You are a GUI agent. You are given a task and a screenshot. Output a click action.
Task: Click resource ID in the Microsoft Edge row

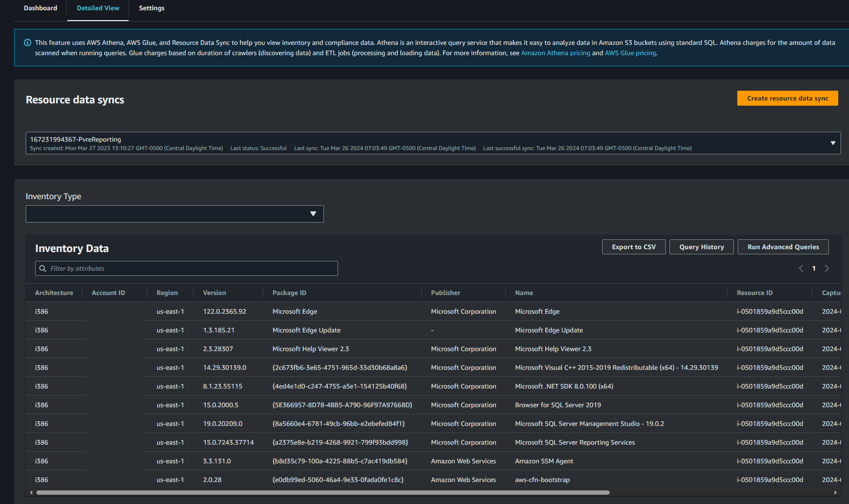click(x=770, y=311)
